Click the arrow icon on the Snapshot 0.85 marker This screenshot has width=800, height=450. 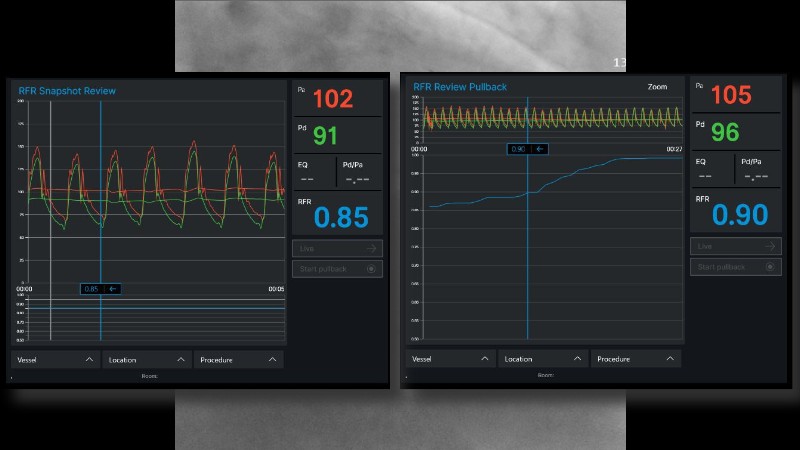coord(113,289)
